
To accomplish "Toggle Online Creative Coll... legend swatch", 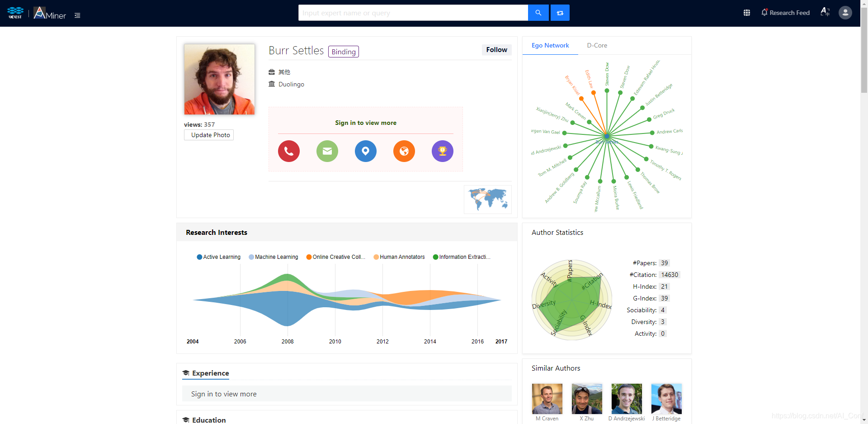I will [309, 257].
